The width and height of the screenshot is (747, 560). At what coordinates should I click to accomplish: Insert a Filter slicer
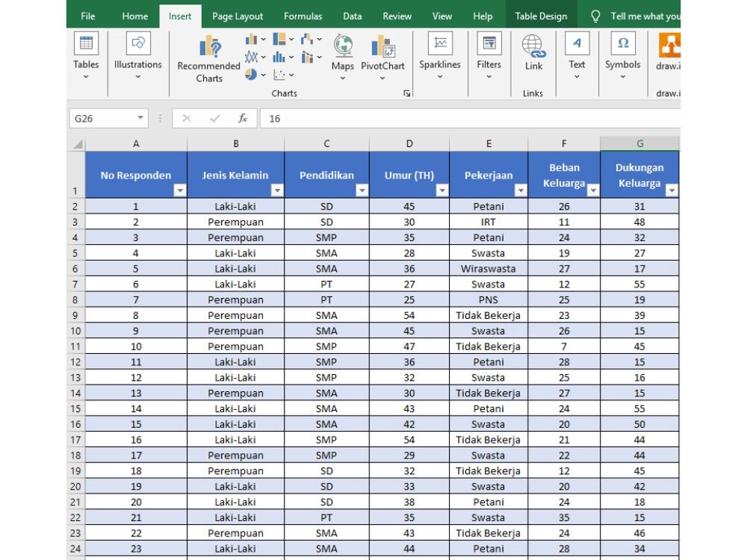[489, 54]
